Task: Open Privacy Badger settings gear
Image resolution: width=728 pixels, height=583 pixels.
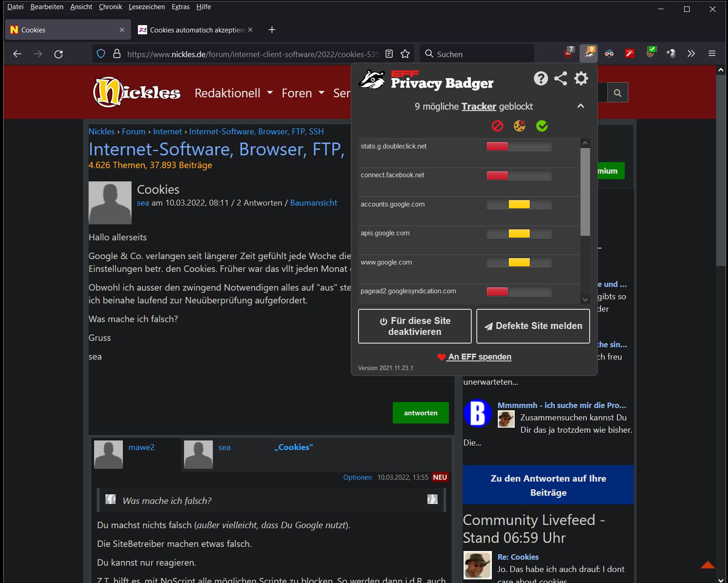Action: (x=581, y=79)
